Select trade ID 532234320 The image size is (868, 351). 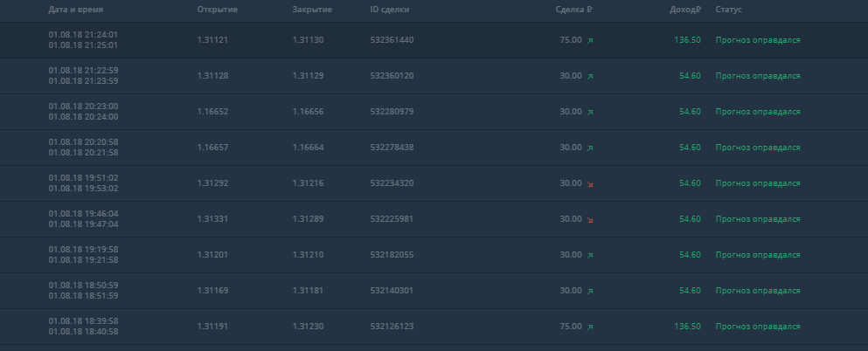click(392, 183)
